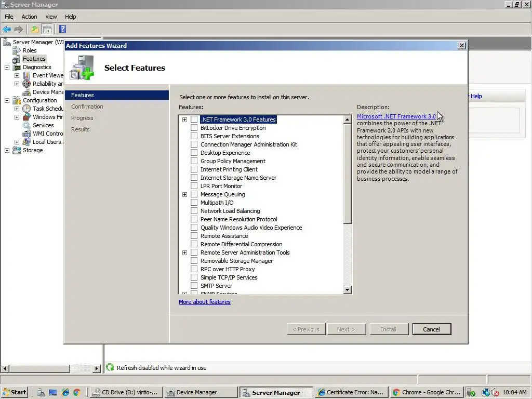Check Desktop Experience checkbox
The height and width of the screenshot is (399, 532).
pyautogui.click(x=194, y=153)
